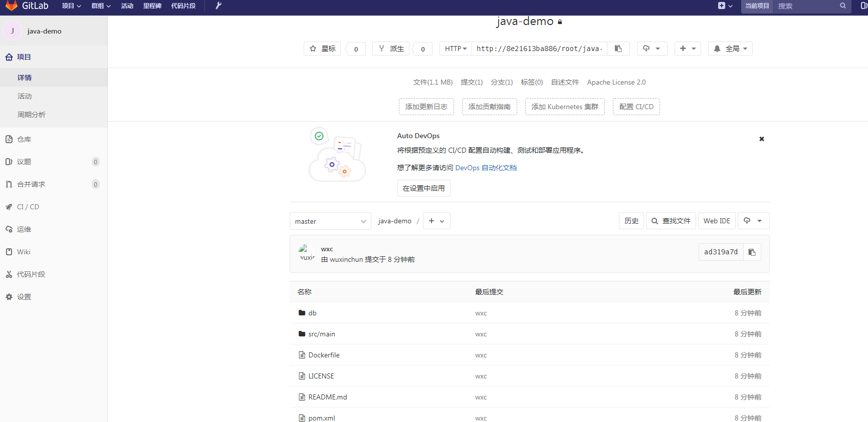Open the plus dropdown in project header
This screenshot has width=868, height=422.
(x=688, y=49)
